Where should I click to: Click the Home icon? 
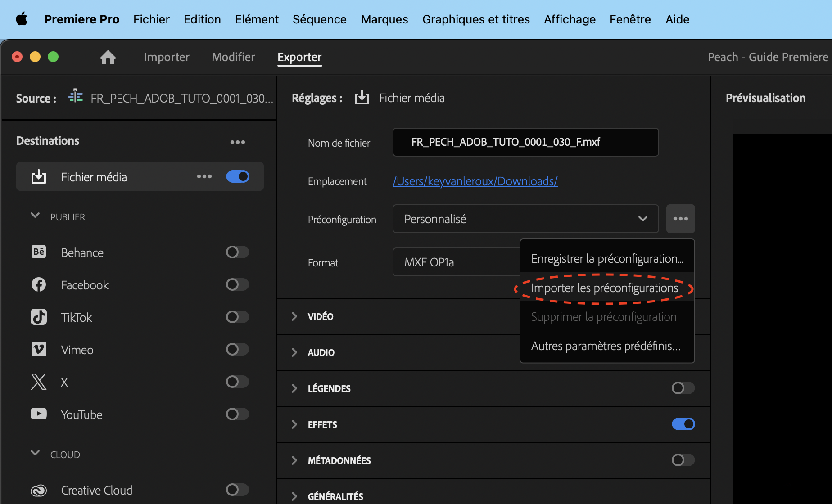pos(108,57)
